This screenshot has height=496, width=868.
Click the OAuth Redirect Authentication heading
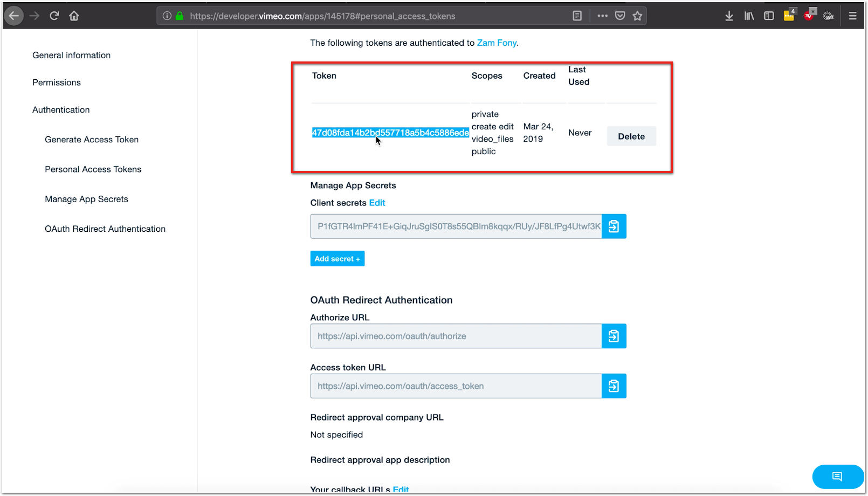tap(381, 300)
